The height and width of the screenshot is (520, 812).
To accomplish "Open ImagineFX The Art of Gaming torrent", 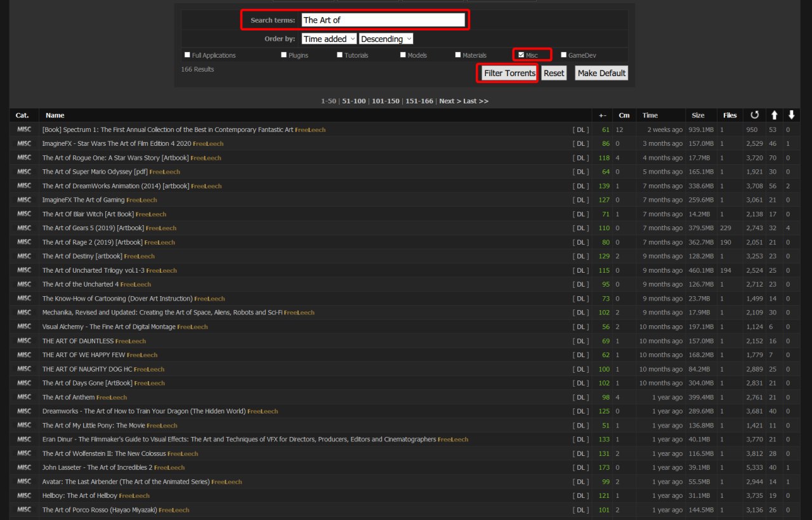I will pyautogui.click(x=84, y=200).
